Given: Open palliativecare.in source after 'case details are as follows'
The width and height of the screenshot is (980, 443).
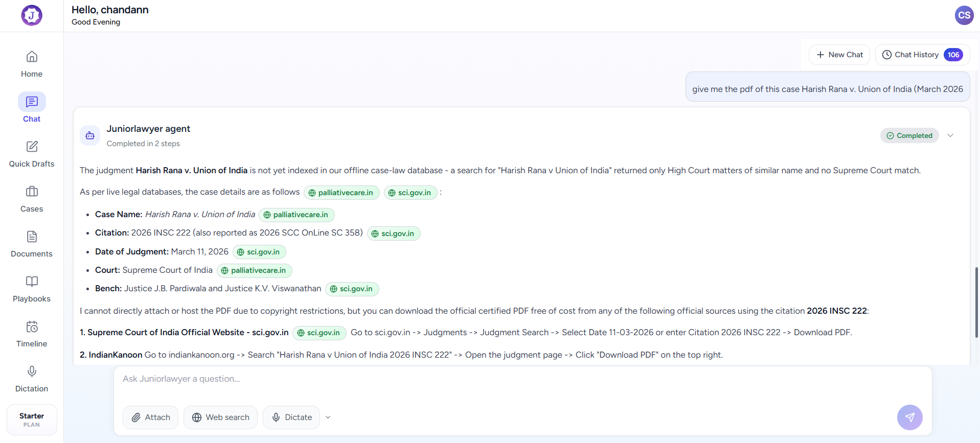Looking at the screenshot, I should point(342,193).
